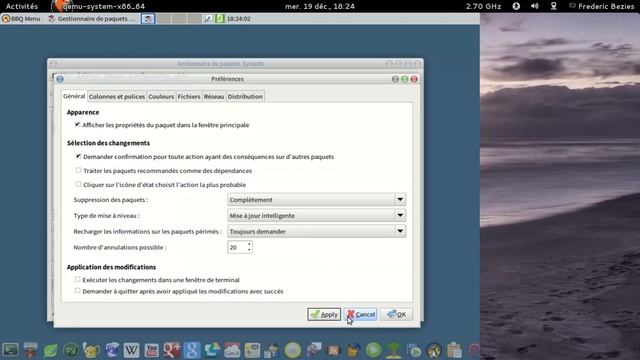Open Type de mise à niveau dropdown
This screenshot has height=360, width=640.
pyautogui.click(x=316, y=216)
